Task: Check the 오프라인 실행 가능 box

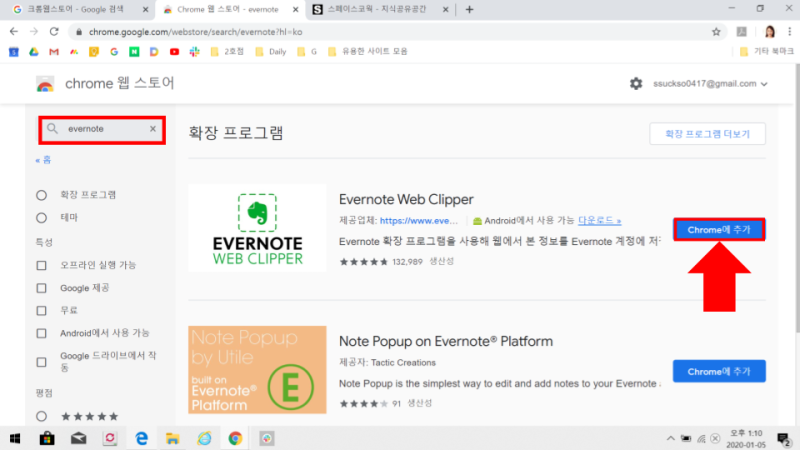Action: tap(41, 265)
